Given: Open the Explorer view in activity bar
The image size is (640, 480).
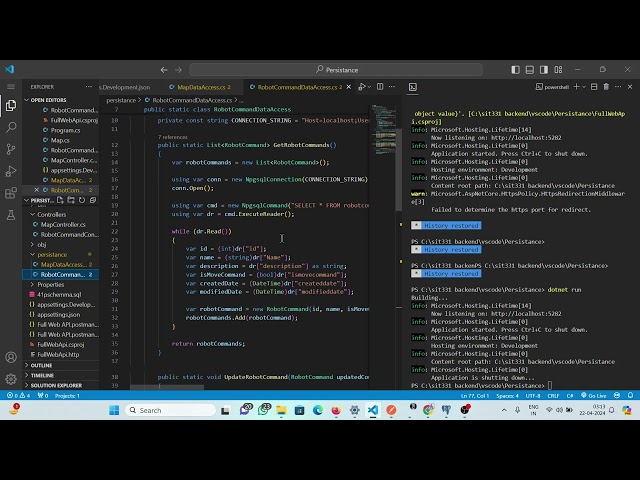Looking at the screenshot, I should click(11, 105).
